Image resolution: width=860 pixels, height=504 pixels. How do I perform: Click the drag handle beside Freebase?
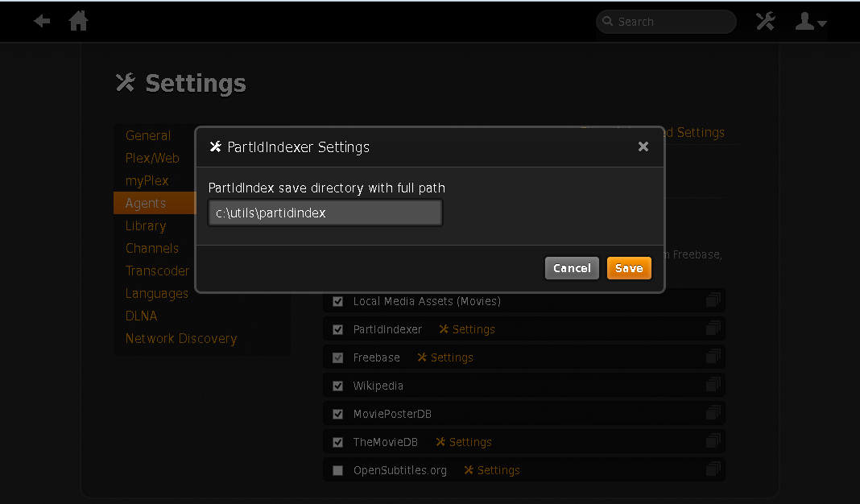713,356
